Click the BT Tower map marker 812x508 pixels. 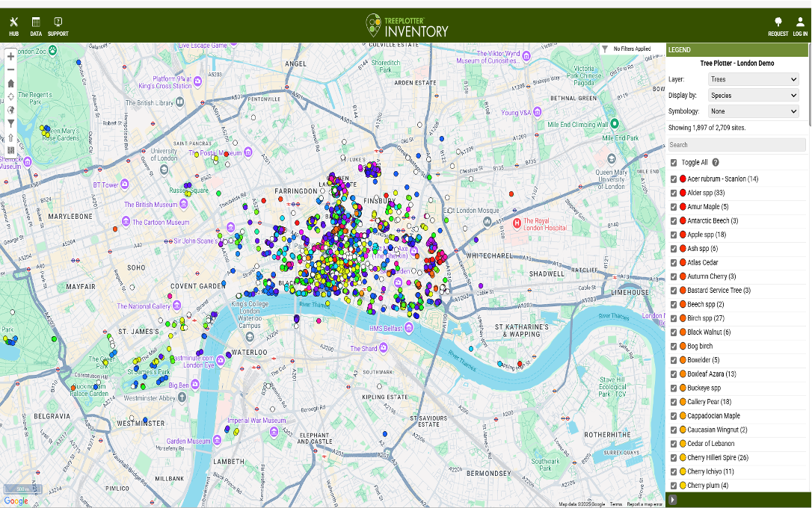(x=125, y=185)
